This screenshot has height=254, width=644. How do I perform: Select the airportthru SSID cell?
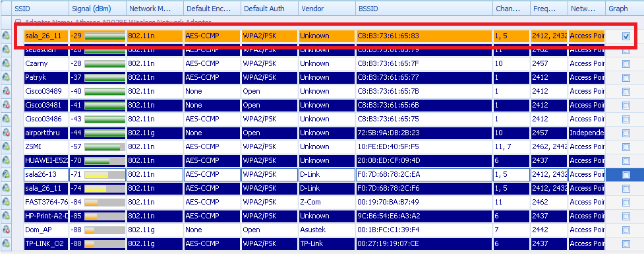(45, 133)
